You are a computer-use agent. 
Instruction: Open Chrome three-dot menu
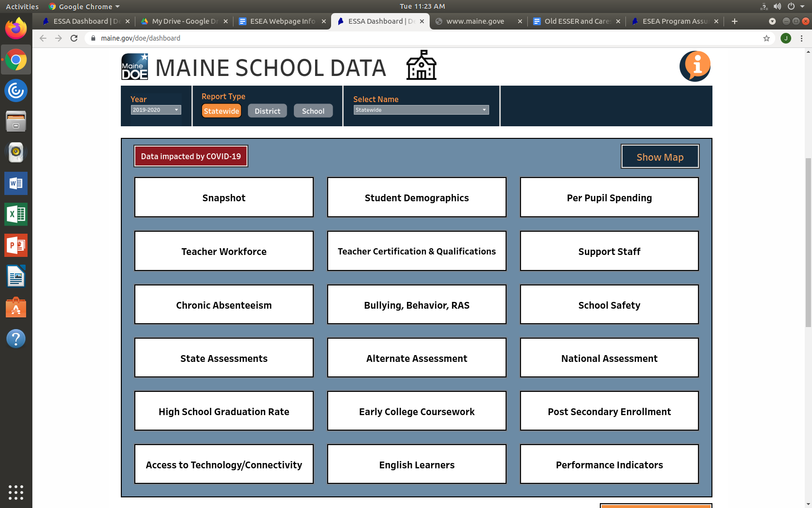tap(801, 38)
